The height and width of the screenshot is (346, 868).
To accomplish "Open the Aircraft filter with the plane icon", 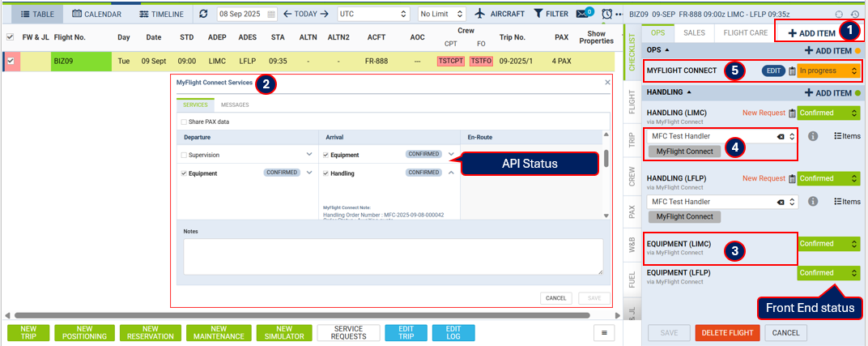I will (501, 14).
